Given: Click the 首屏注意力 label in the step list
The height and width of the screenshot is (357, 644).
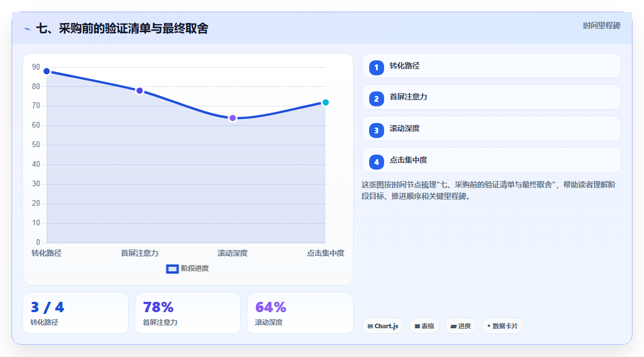Looking at the screenshot, I should 408,97.
